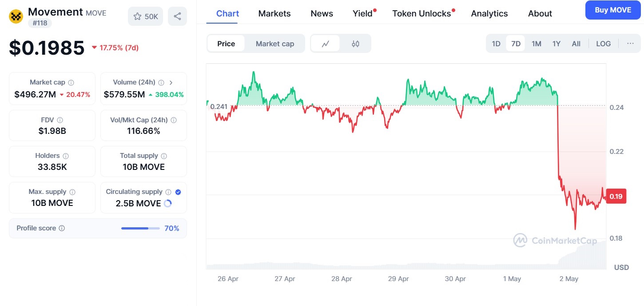Enable LOG scale on chart

click(603, 44)
